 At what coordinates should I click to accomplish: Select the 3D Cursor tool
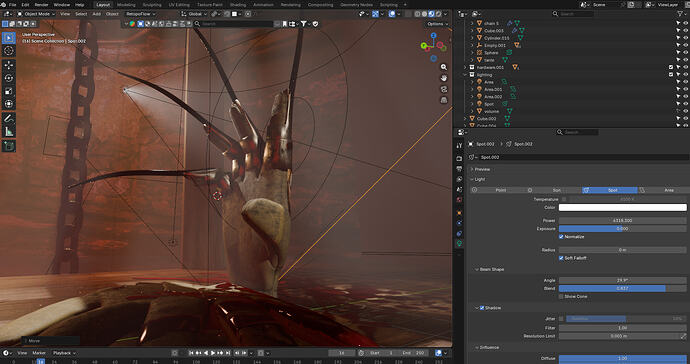(8, 51)
